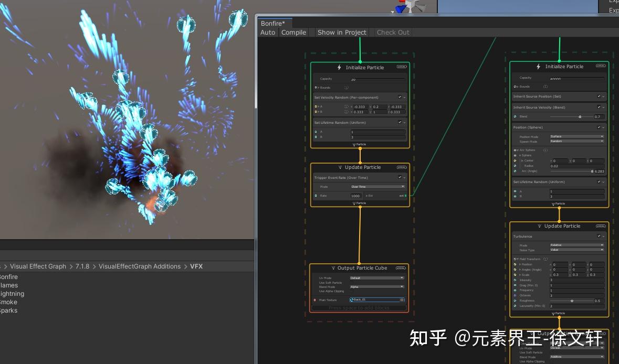Click the info icon next to Bounds field

click(347, 87)
